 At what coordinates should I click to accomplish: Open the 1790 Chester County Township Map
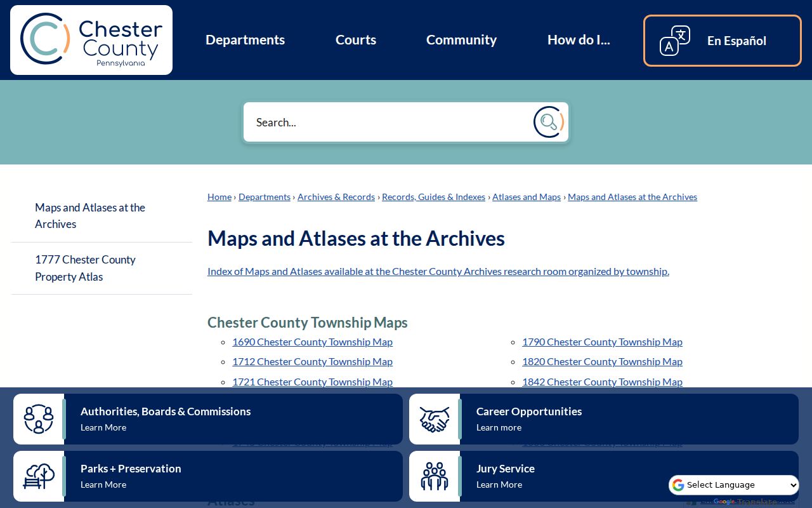[602, 342]
